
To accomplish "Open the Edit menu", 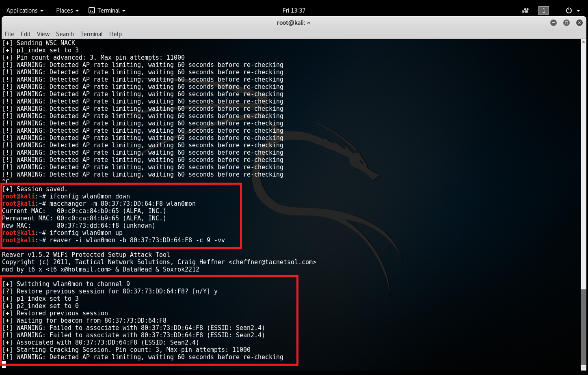I will (26, 34).
